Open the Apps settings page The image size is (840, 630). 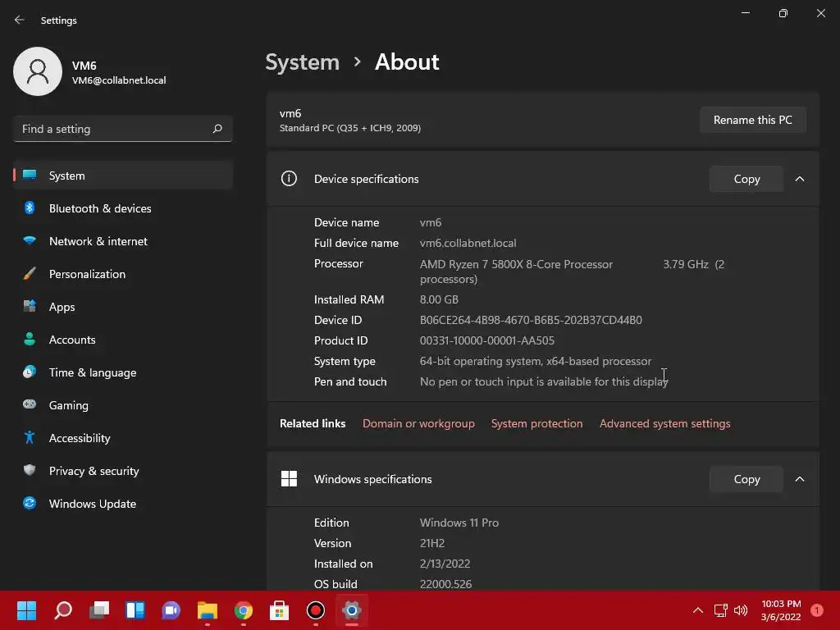pyautogui.click(x=123, y=307)
